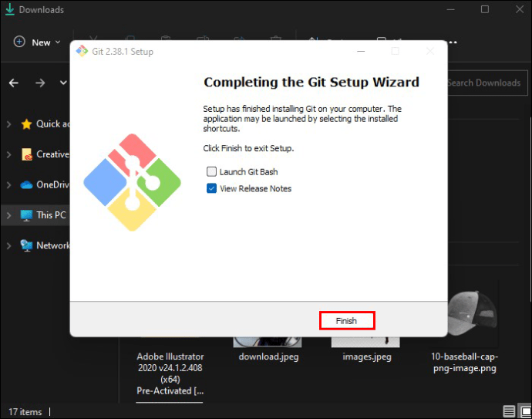Click the Downloads title bar icon
This screenshot has width=532, height=419.
point(10,9)
